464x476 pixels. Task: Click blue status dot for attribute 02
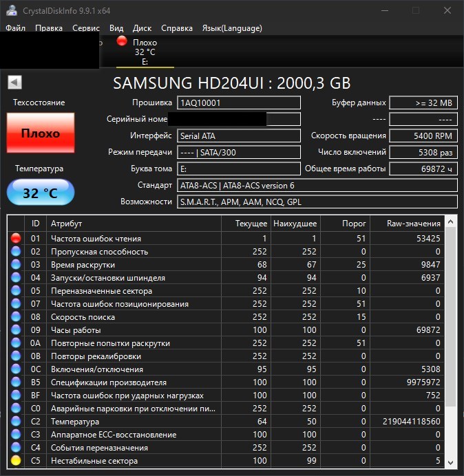point(16,251)
